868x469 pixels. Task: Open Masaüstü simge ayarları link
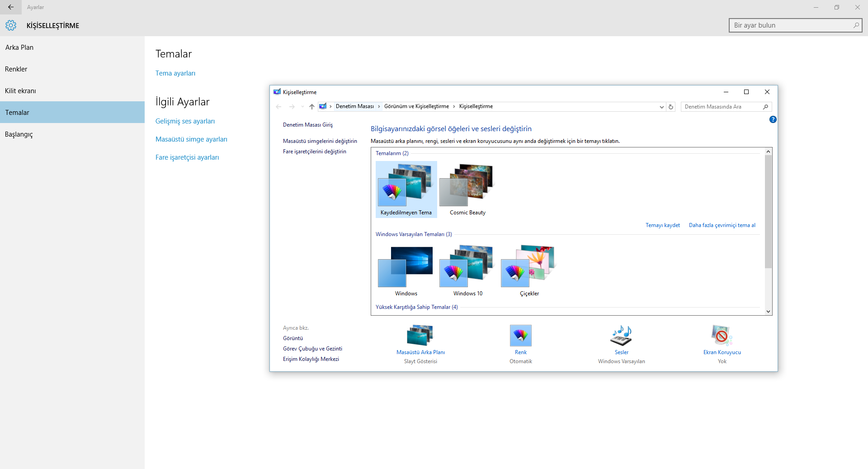pos(191,139)
